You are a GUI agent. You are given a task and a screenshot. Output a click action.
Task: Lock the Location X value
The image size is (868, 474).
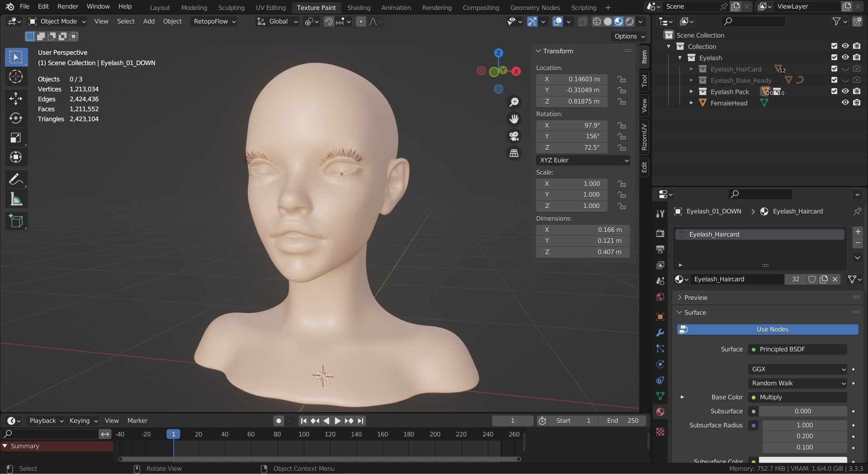[622, 79]
